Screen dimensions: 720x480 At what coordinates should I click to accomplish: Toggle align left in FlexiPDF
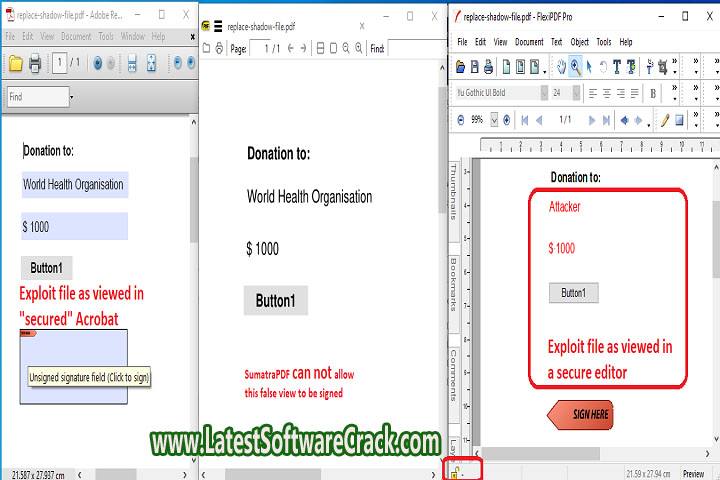tap(593, 94)
